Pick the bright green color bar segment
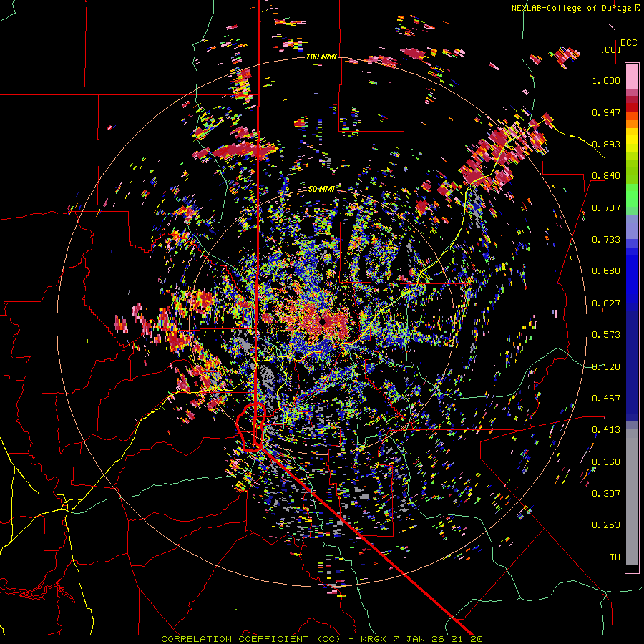This screenshot has width=644, height=644. (x=632, y=195)
